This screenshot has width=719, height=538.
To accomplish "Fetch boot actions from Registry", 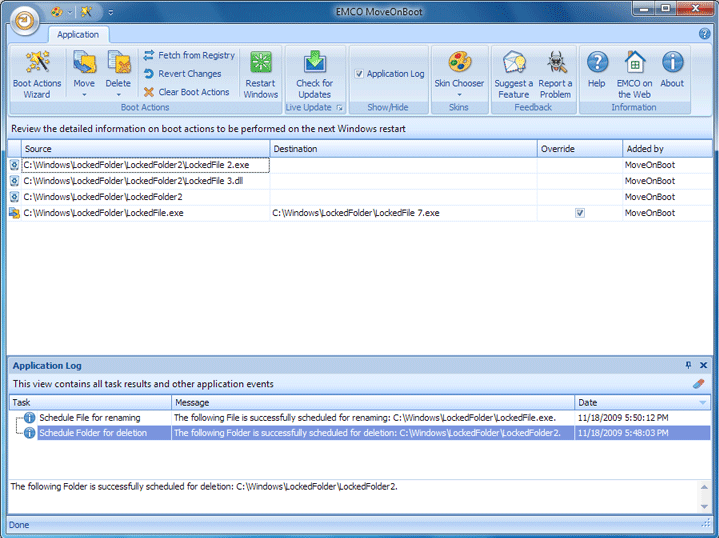I will 189,55.
